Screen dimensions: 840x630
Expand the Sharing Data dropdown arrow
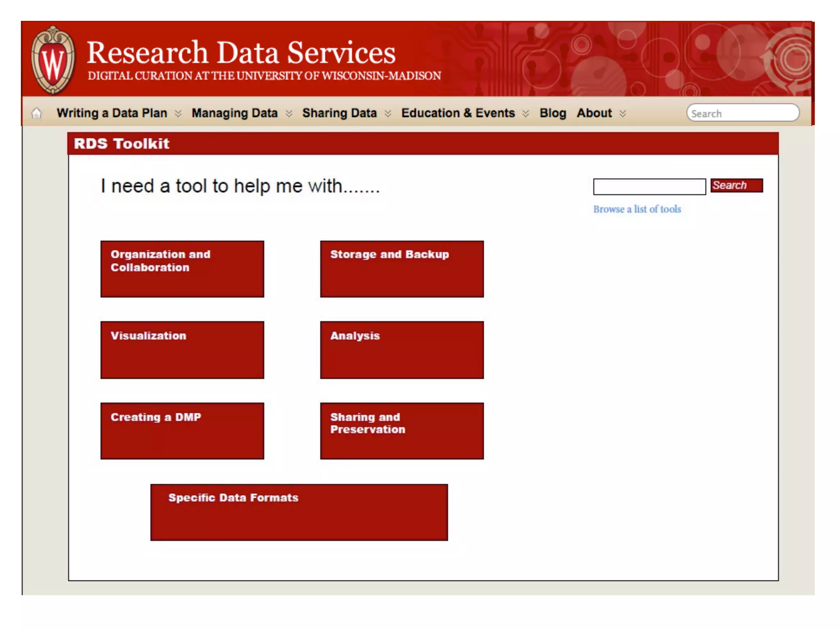click(x=388, y=114)
